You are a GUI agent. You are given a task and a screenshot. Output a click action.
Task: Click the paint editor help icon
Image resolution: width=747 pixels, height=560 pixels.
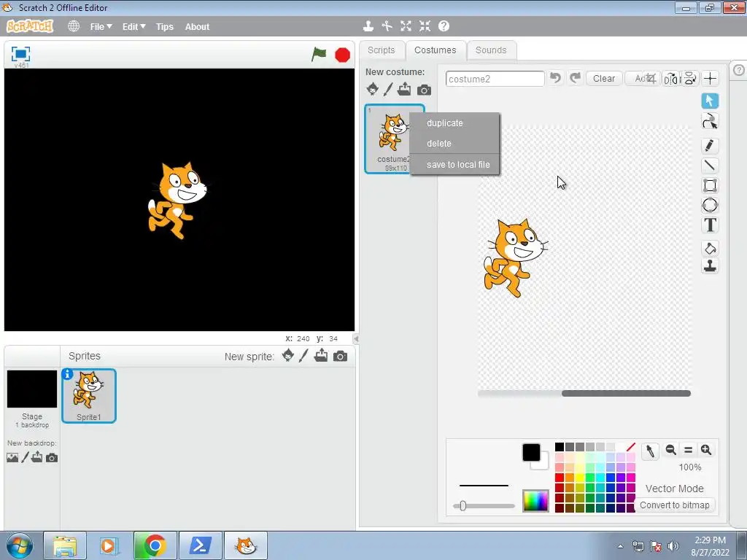pyautogui.click(x=739, y=70)
